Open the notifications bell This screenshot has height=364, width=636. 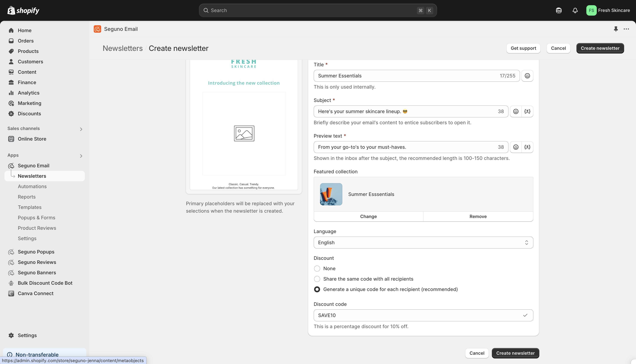click(575, 11)
